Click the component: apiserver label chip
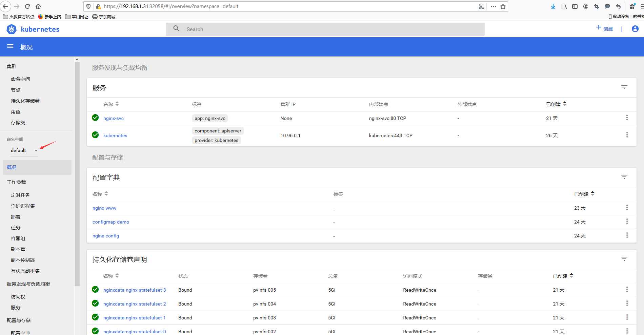 tap(218, 131)
